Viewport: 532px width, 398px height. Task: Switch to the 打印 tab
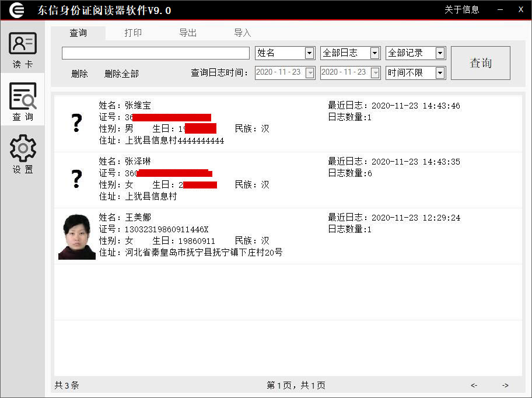[133, 33]
